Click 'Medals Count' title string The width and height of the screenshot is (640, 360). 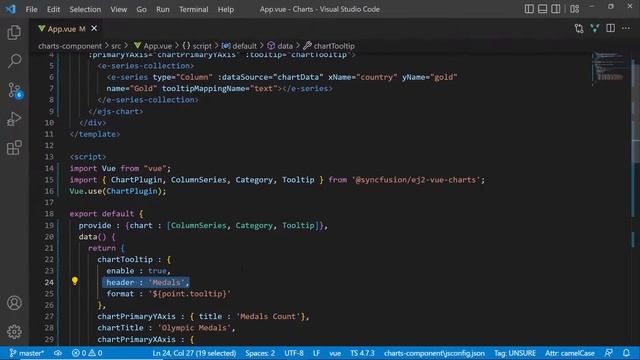[269, 316]
